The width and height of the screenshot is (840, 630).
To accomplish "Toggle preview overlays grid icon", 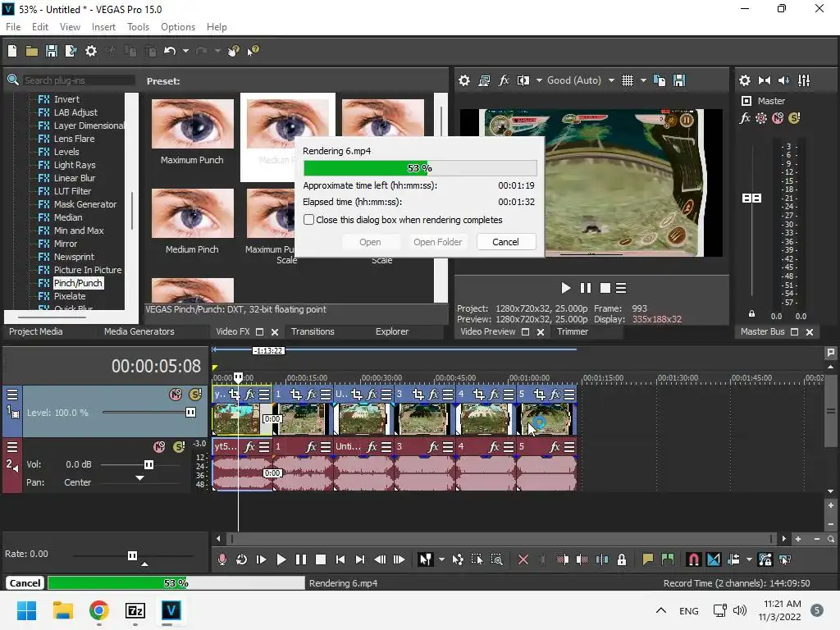I will pyautogui.click(x=628, y=80).
